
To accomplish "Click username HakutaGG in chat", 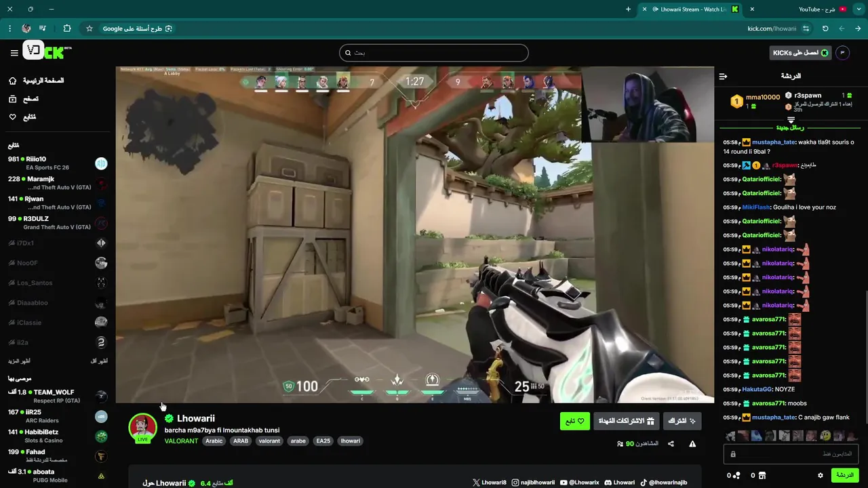I will pos(757,389).
